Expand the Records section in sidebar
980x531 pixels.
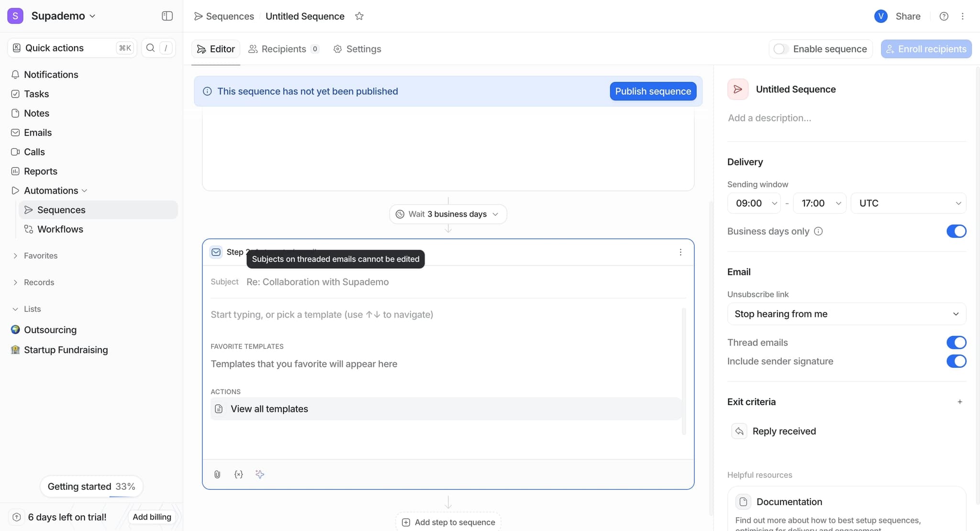pos(39,282)
